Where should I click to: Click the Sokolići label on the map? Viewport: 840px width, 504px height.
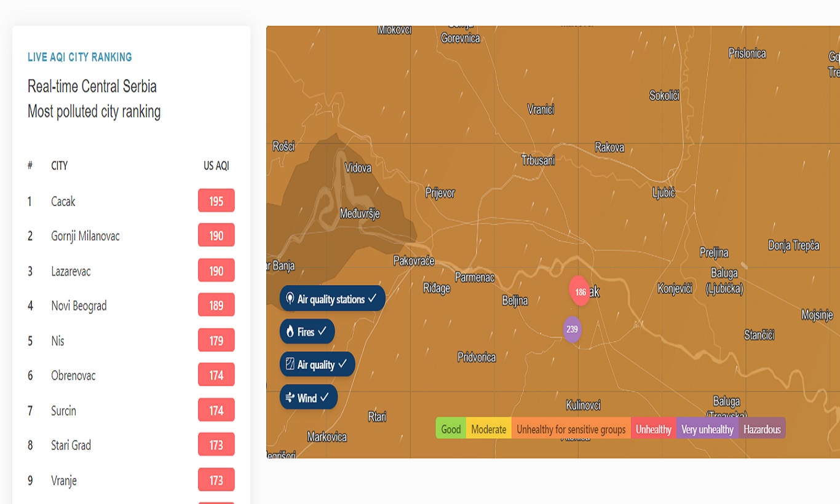664,95
